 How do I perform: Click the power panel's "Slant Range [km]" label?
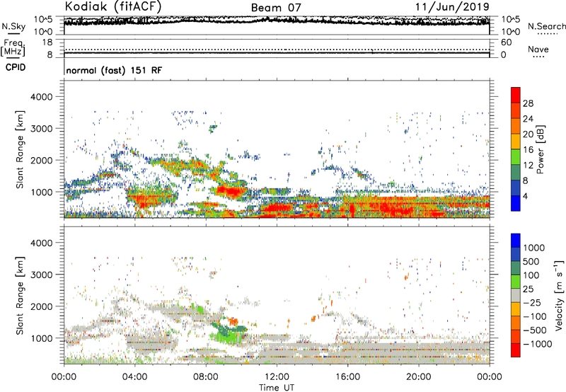[21, 149]
